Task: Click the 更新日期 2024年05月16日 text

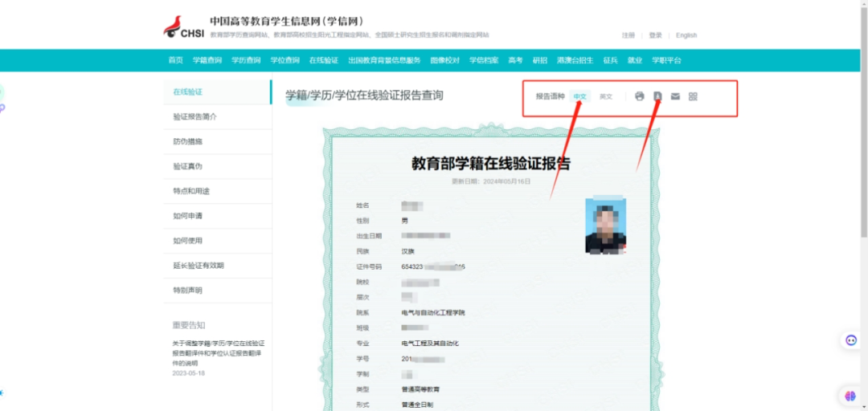Action: [491, 181]
